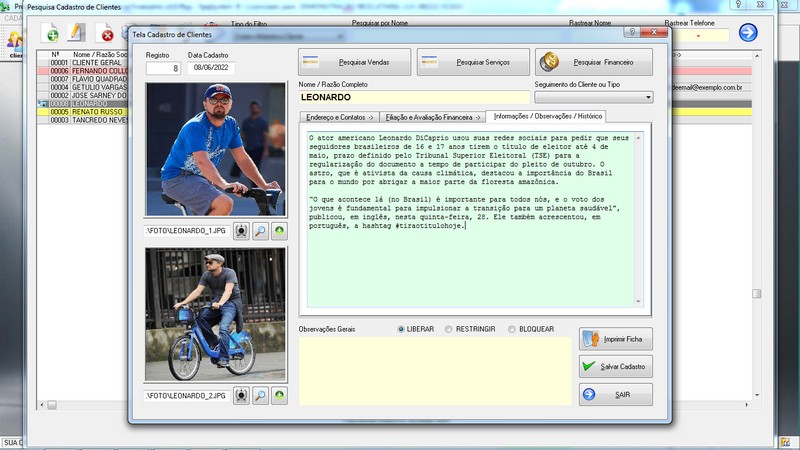Click green add icon for LEONARDO_2.JPG
Screen dimensions: 800x450
click(279, 395)
